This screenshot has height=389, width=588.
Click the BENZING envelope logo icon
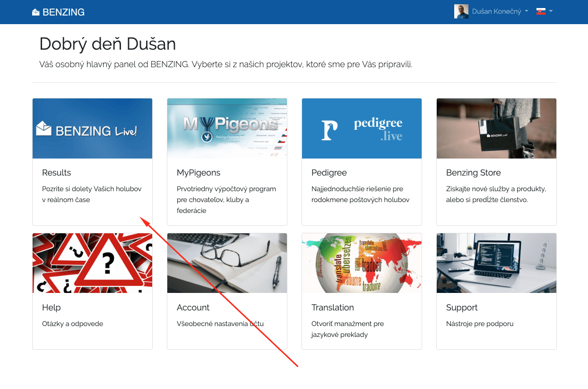click(36, 12)
